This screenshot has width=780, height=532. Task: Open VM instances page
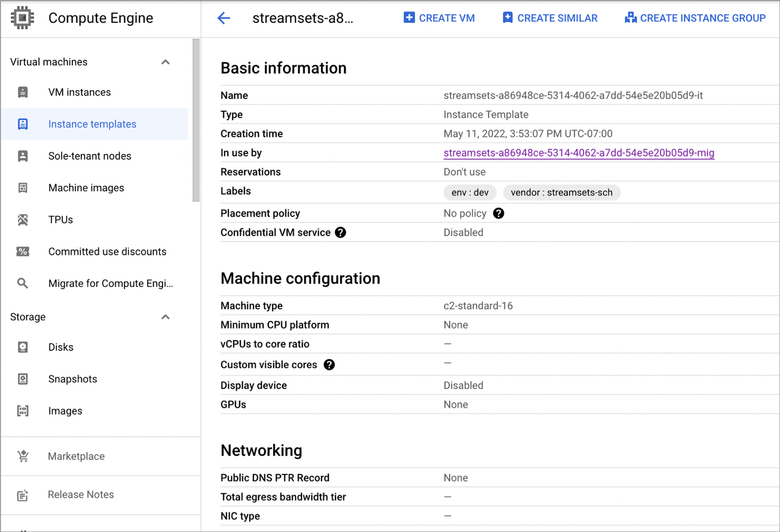[x=80, y=92]
